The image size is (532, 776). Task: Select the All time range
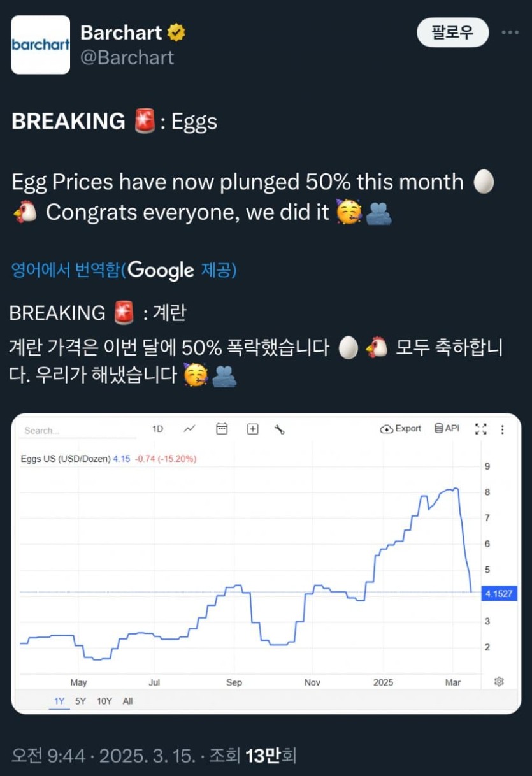pyautogui.click(x=127, y=701)
